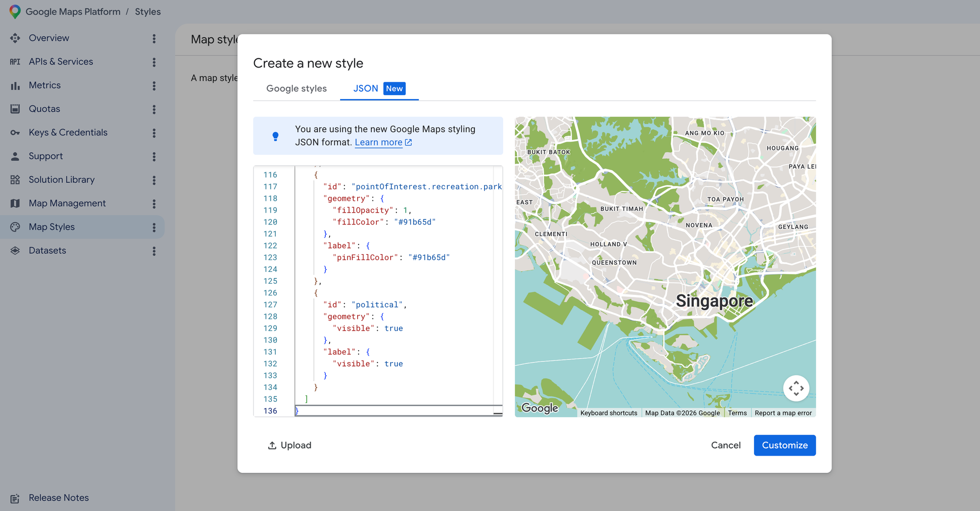Open the Datasets more options menu

[x=154, y=251]
